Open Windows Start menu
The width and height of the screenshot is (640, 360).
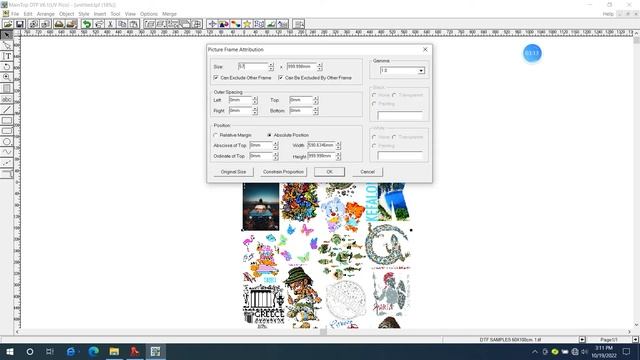pyautogui.click(x=9, y=351)
